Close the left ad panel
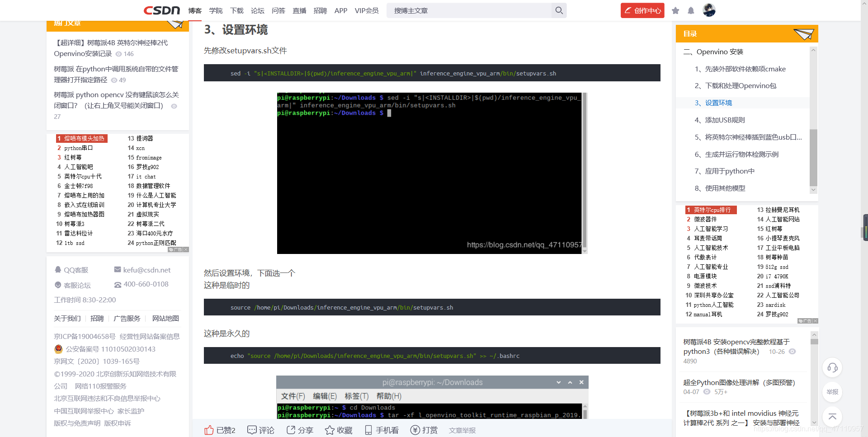Image resolution: width=868 pixels, height=437 pixels. (x=186, y=249)
